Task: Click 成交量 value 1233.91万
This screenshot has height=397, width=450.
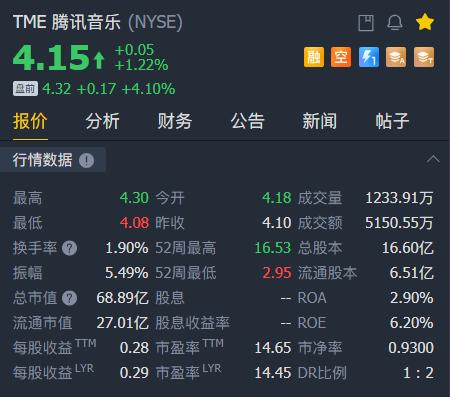Action: (399, 198)
